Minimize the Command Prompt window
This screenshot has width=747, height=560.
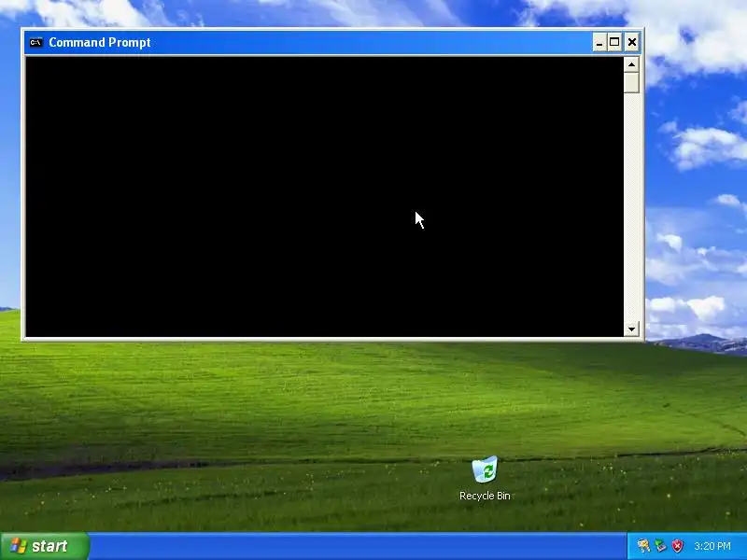pos(599,42)
